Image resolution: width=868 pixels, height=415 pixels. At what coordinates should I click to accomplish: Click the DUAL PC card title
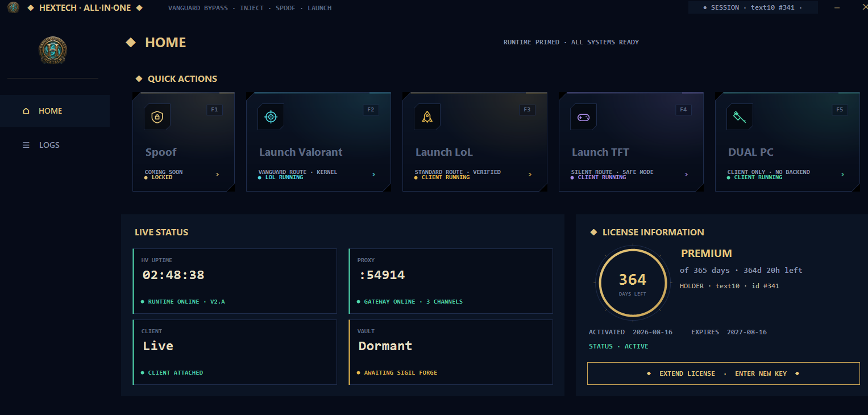(750, 152)
